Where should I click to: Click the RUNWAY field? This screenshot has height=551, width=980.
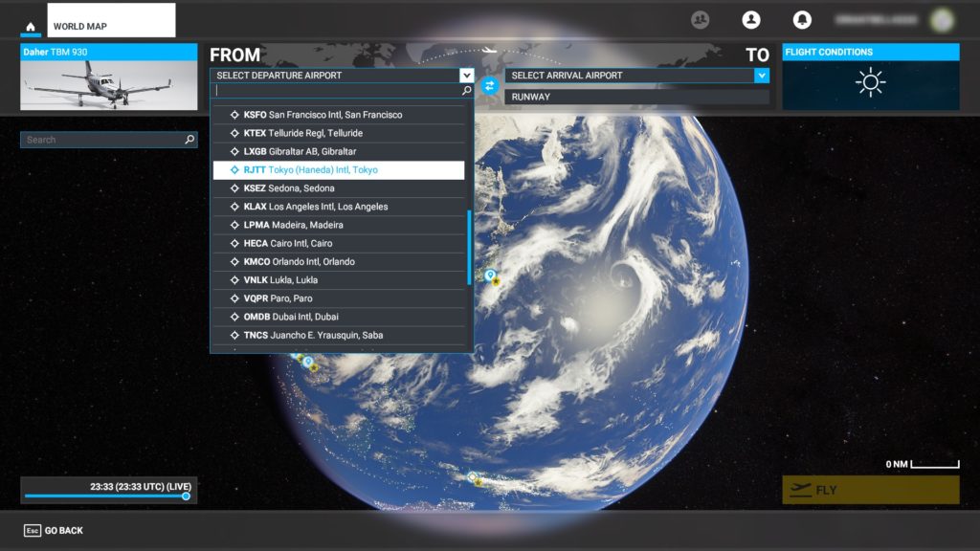coord(636,97)
